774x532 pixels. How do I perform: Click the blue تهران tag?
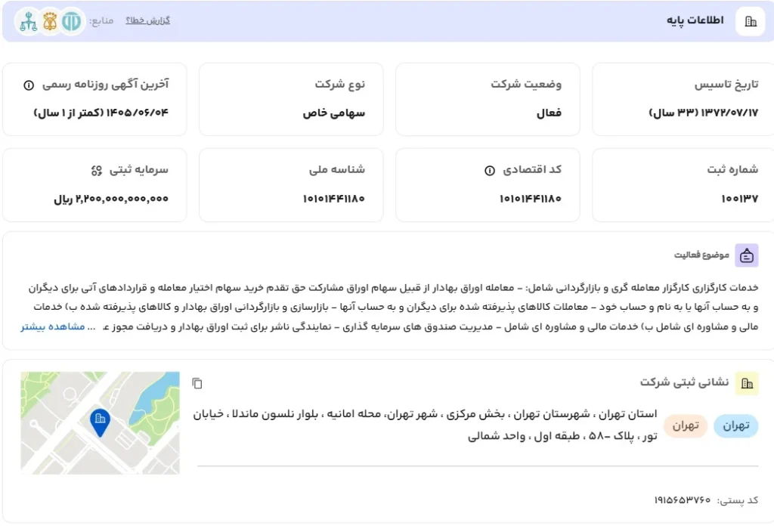[x=736, y=425]
